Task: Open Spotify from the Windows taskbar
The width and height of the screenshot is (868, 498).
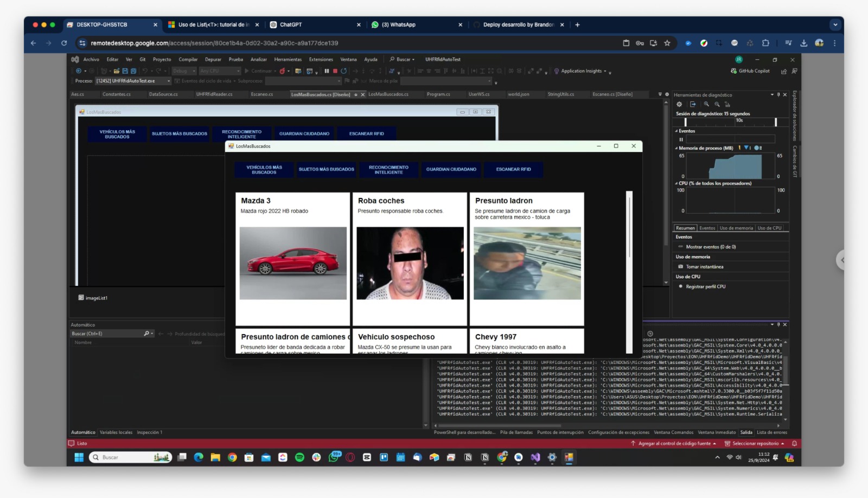Action: (x=299, y=457)
